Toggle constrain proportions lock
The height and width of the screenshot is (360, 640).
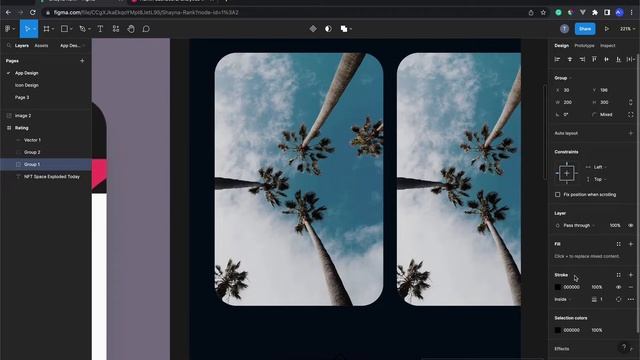click(x=631, y=102)
